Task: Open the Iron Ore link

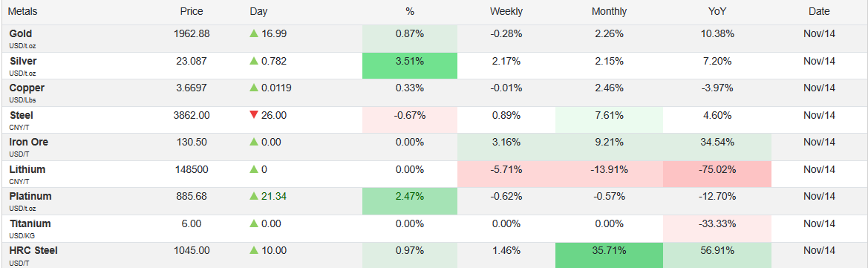Action: click(29, 143)
